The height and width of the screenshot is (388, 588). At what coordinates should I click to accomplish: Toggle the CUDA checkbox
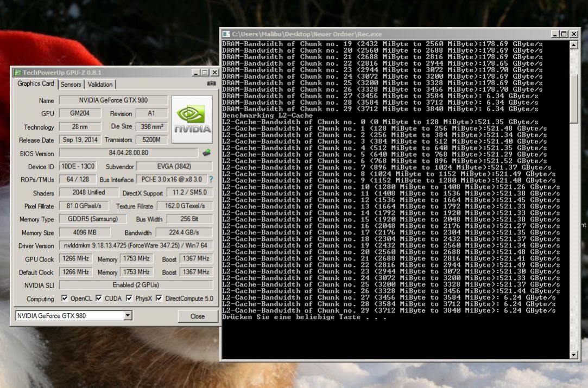point(99,298)
